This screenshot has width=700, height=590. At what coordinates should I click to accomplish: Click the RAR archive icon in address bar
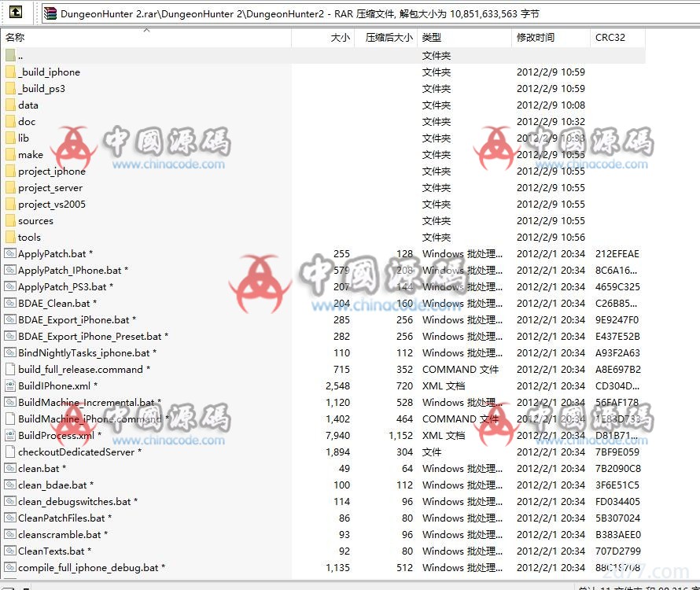pyautogui.click(x=50, y=13)
